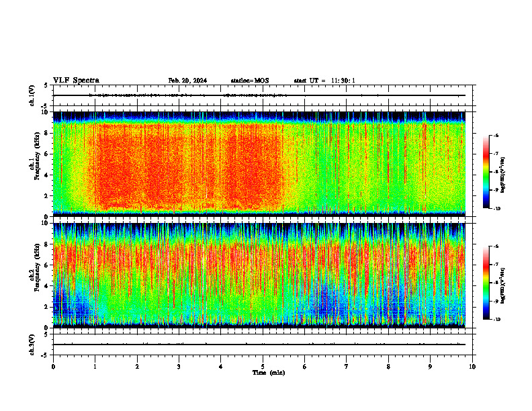Click the ch.2 spectrogram plot
The height and width of the screenshot is (411, 532).
259,275
